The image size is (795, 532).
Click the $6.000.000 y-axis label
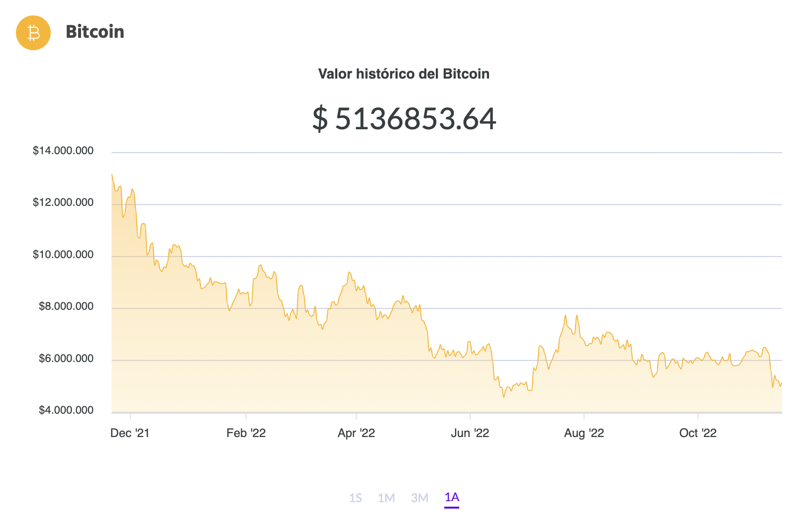pos(66,358)
